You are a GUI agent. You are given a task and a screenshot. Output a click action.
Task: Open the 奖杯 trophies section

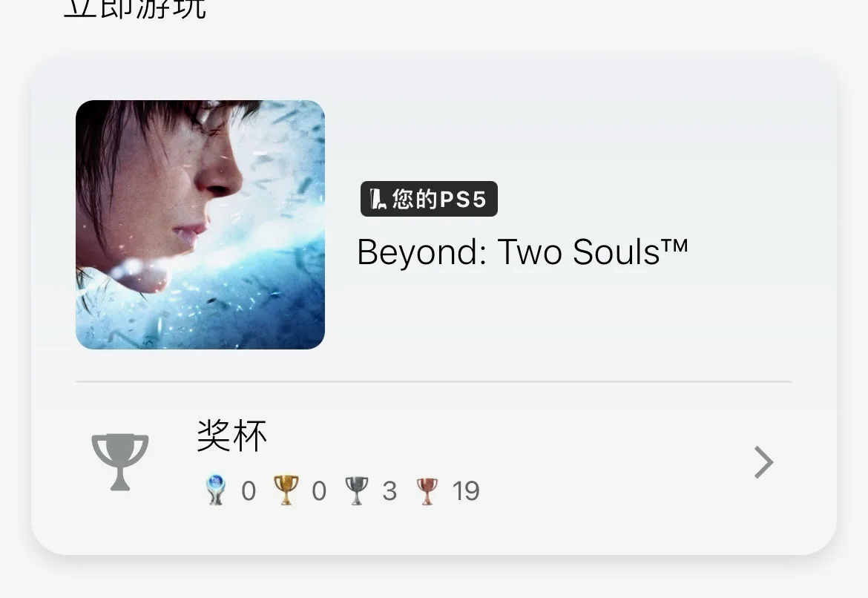pos(232,436)
